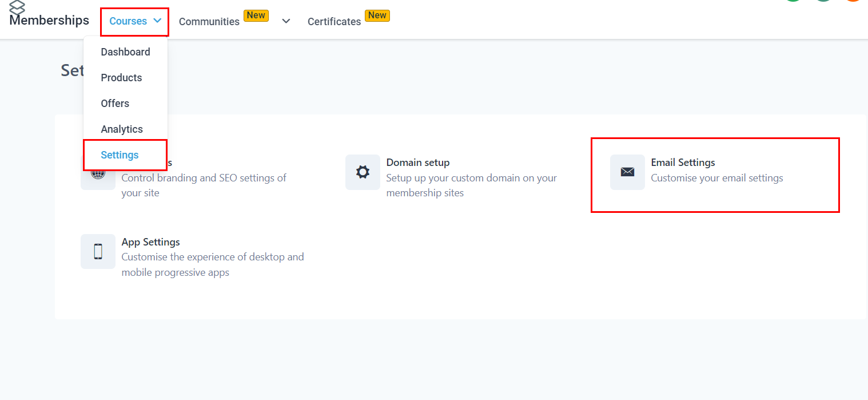Screen dimensions: 868x400
Task: Click the New badge beside Certificates
Action: [x=377, y=15]
